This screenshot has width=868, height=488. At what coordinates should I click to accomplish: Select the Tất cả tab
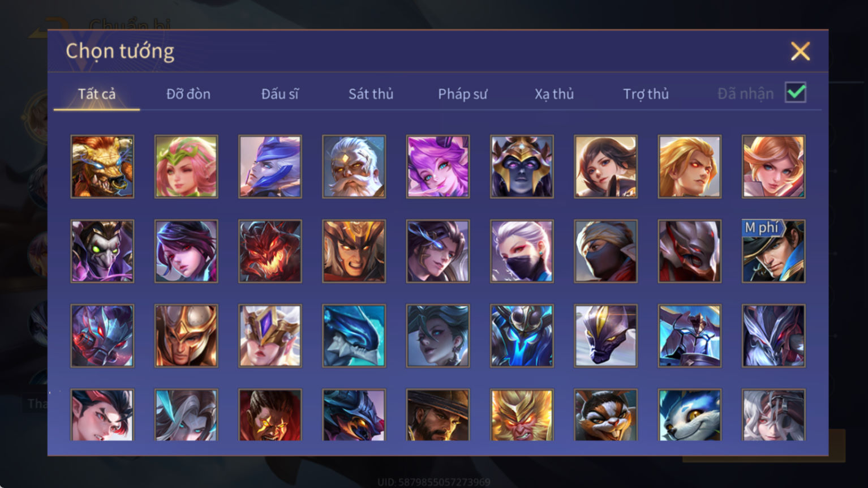click(97, 94)
